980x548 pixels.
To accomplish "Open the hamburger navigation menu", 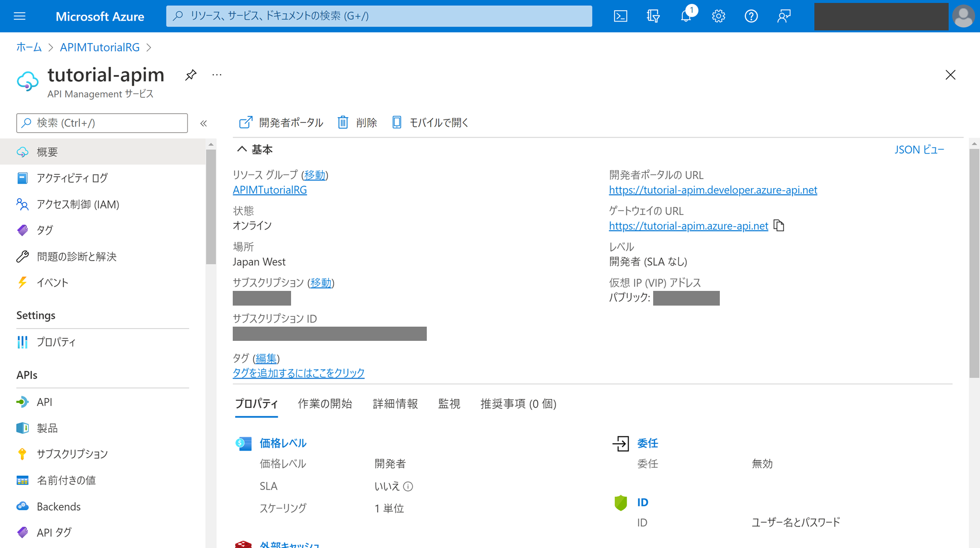I will 19,16.
